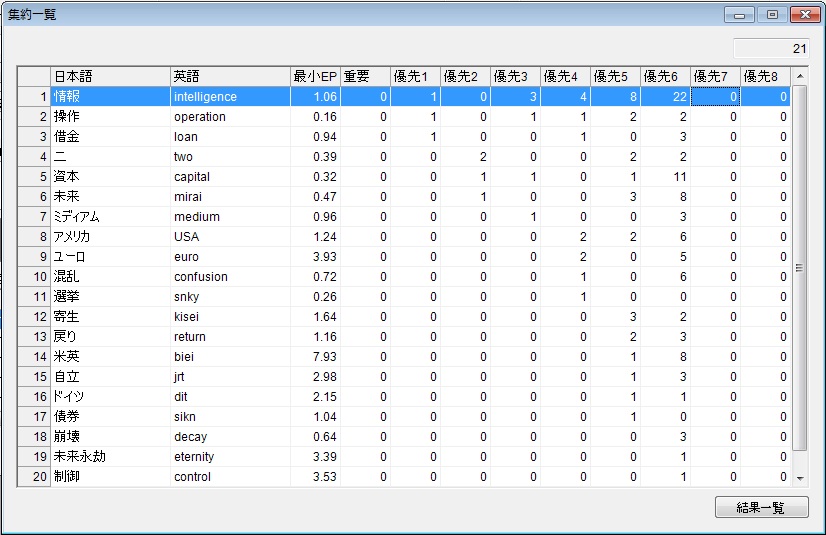
Task: Select the ドイツ cell in row 16
Action: tap(110, 397)
